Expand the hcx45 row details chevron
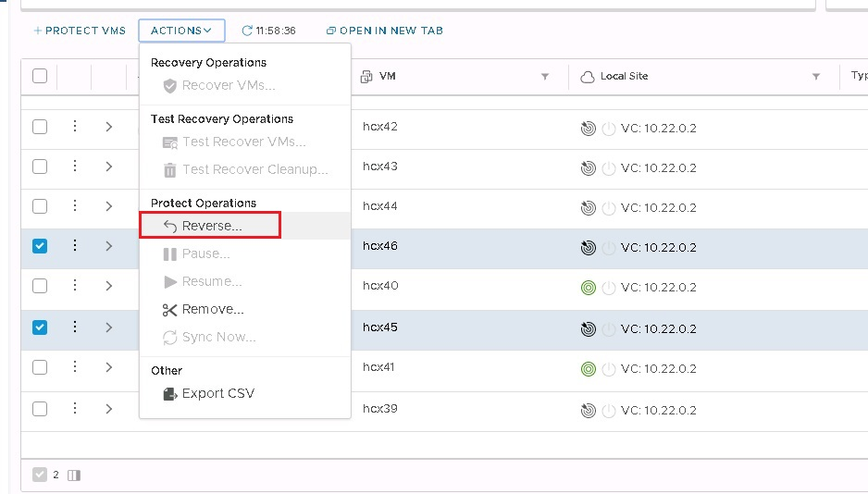 (108, 327)
